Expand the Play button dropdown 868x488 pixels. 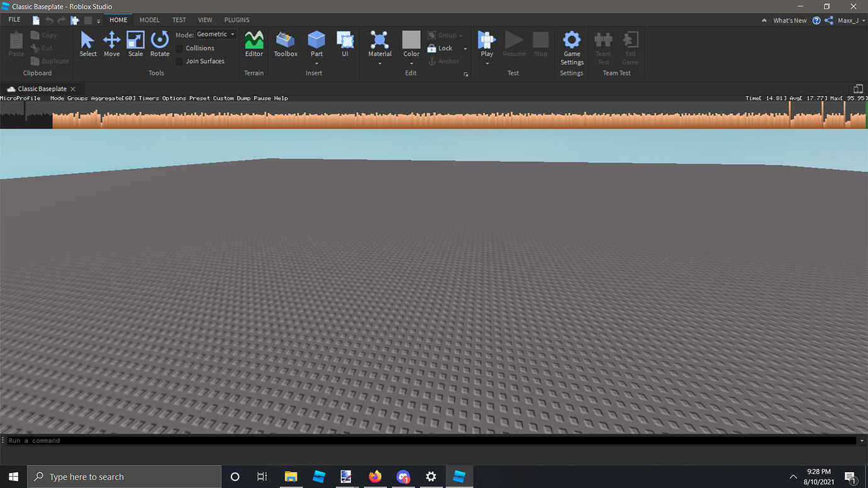(x=486, y=63)
